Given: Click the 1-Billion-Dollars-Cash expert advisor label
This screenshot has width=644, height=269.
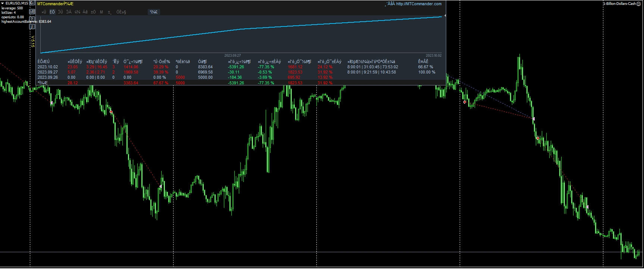Looking at the screenshot, I should tap(619, 4).
